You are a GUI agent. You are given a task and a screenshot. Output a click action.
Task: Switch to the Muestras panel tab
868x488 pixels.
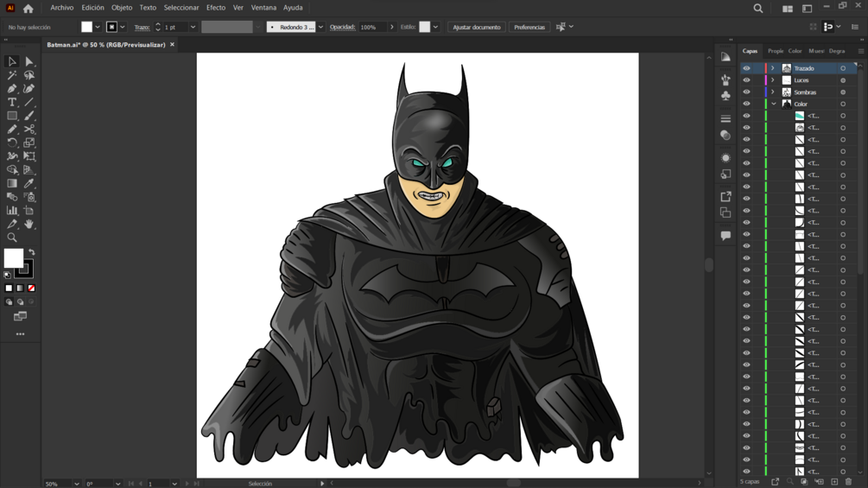[815, 51]
